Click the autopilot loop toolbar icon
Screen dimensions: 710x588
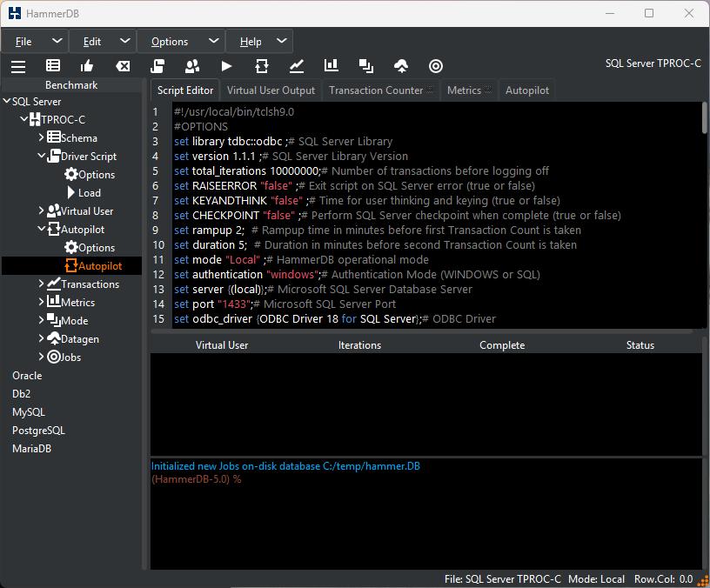[x=262, y=66]
